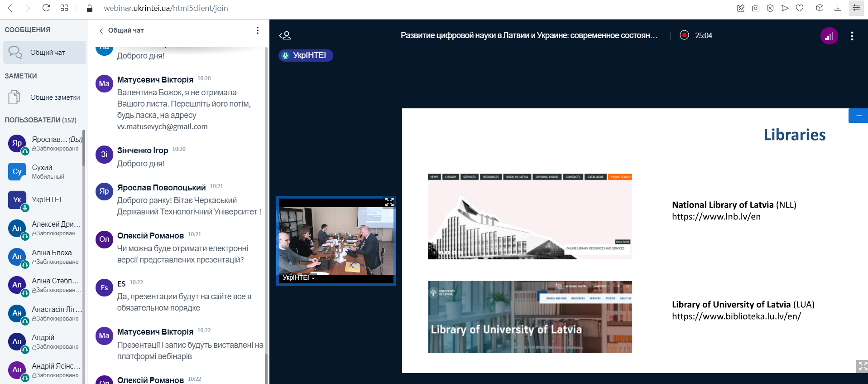868x384 pixels.
Task: Open the browser speed dial grid
Action: pyautogui.click(x=64, y=8)
